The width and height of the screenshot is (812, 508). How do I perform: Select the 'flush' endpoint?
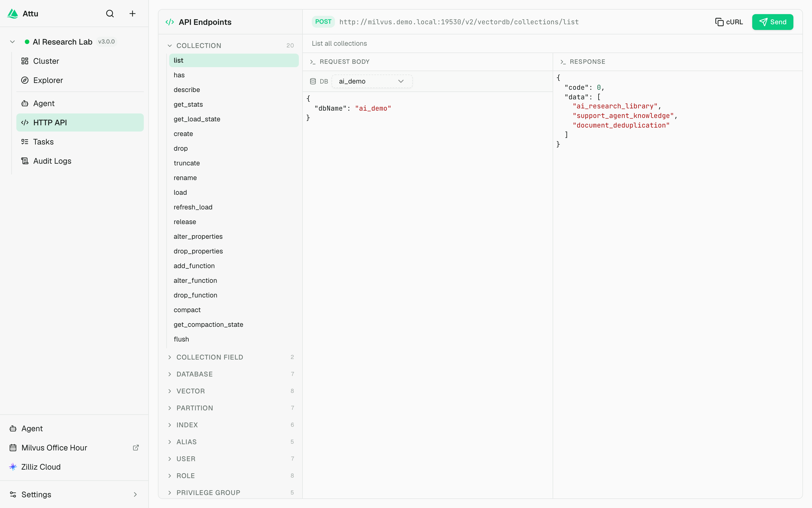[x=234, y=339]
